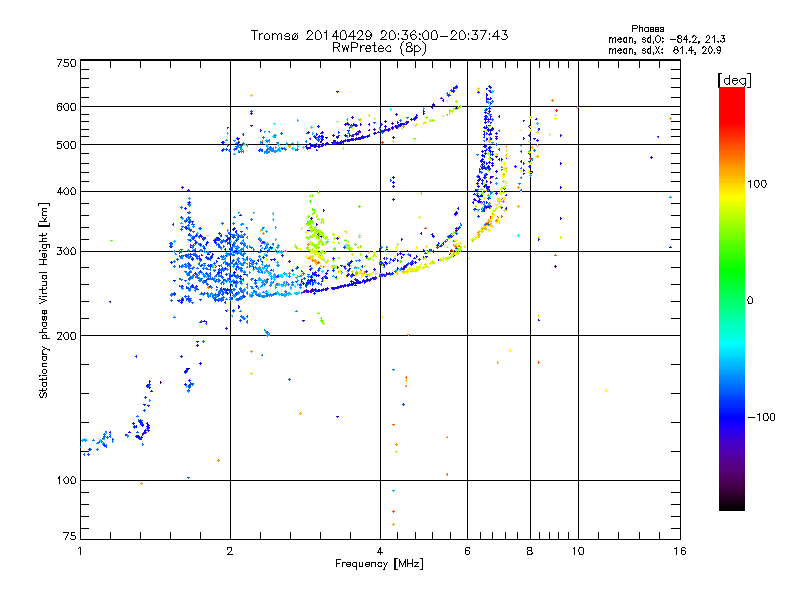This screenshot has width=800, height=600.
Task: Click the colorbar tick label '-100'
Action: pyautogui.click(x=762, y=417)
